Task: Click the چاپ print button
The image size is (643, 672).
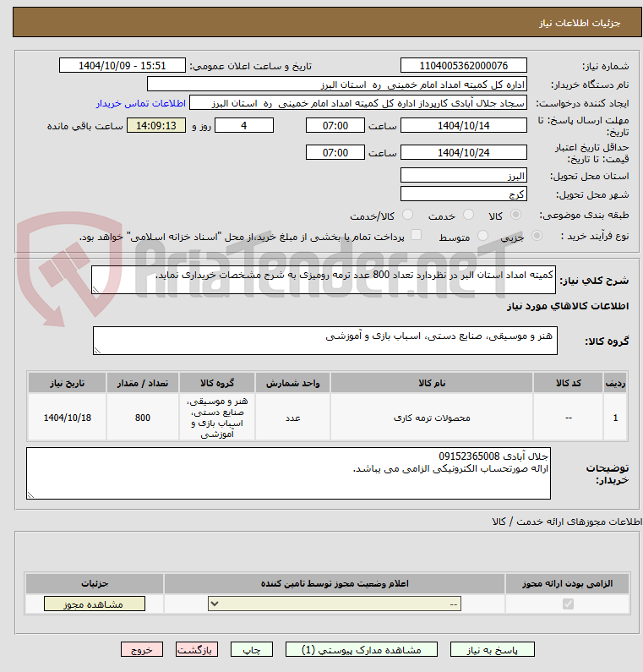Action: tap(252, 650)
